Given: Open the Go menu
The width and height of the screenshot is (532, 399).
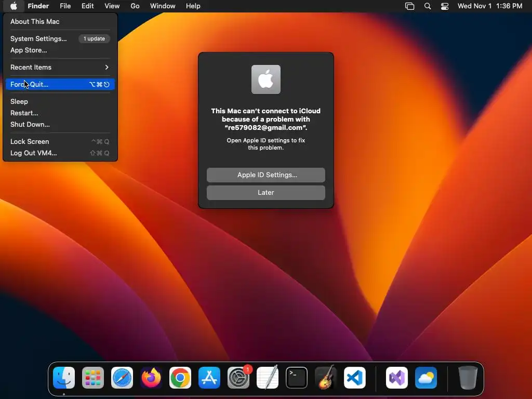Looking at the screenshot, I should click(x=135, y=6).
